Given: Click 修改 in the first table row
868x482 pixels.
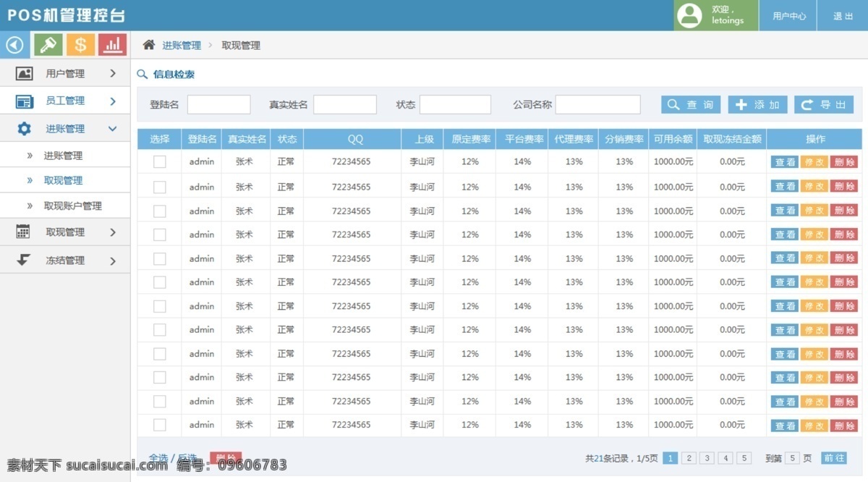Looking at the screenshot, I should point(814,162).
